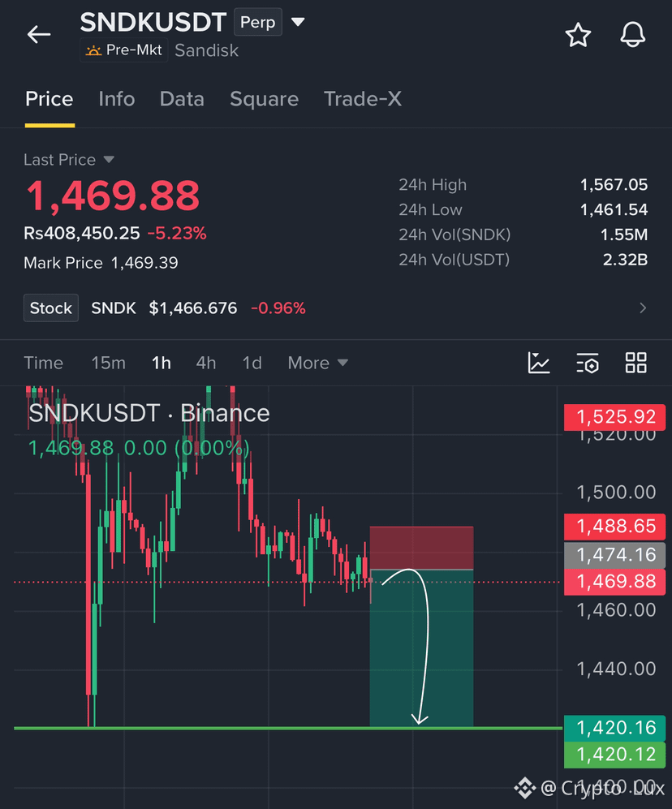Open SNDK stock details chevron
The image size is (672, 809).
643,308
